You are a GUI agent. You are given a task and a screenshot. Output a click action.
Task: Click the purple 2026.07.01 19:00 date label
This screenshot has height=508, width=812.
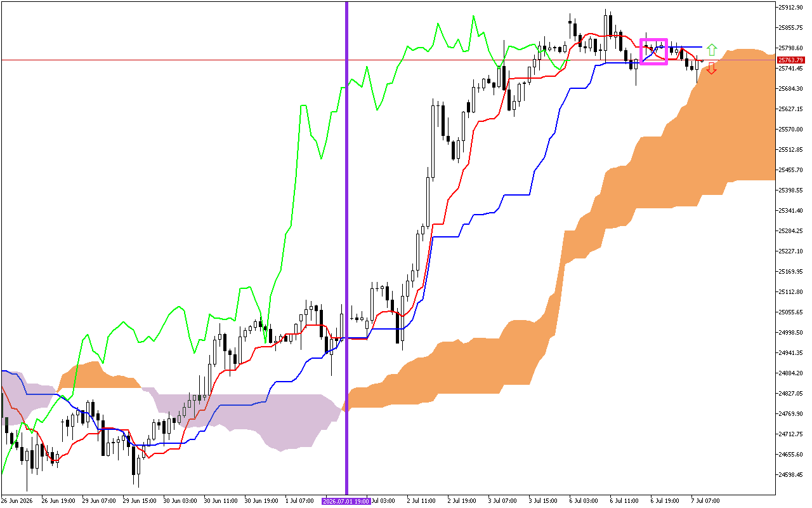tap(346, 501)
